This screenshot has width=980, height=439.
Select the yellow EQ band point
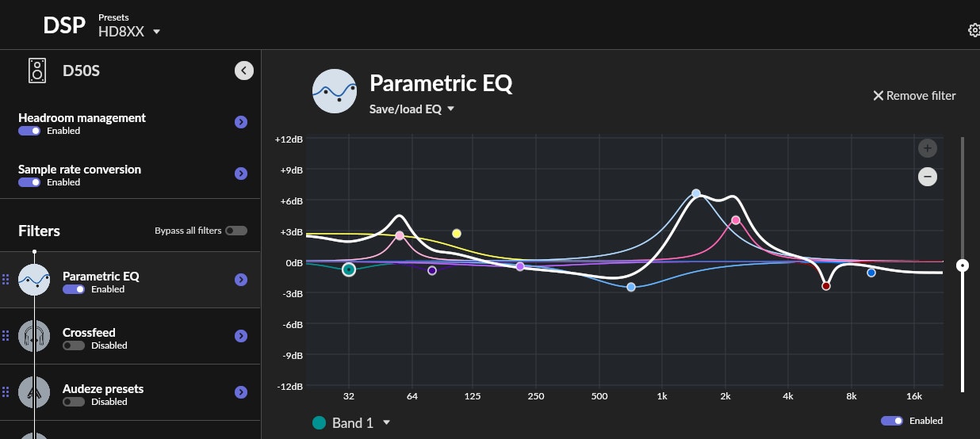[x=457, y=233]
